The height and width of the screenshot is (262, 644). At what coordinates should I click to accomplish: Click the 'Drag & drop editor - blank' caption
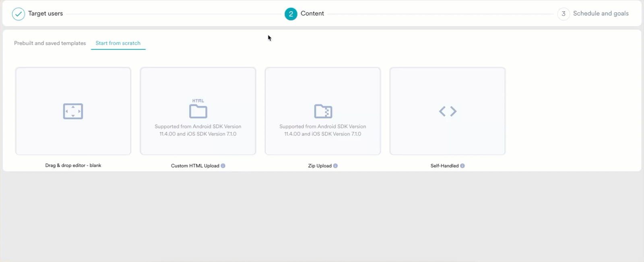(73, 166)
